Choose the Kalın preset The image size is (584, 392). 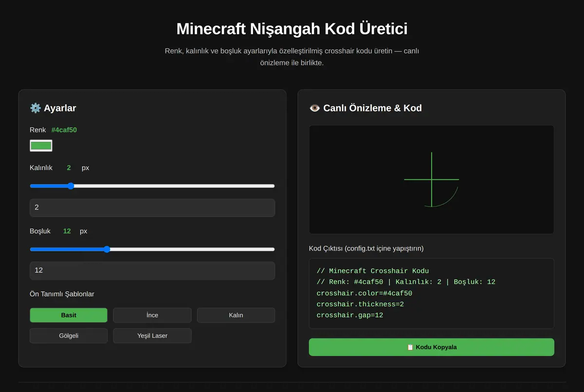(x=236, y=315)
